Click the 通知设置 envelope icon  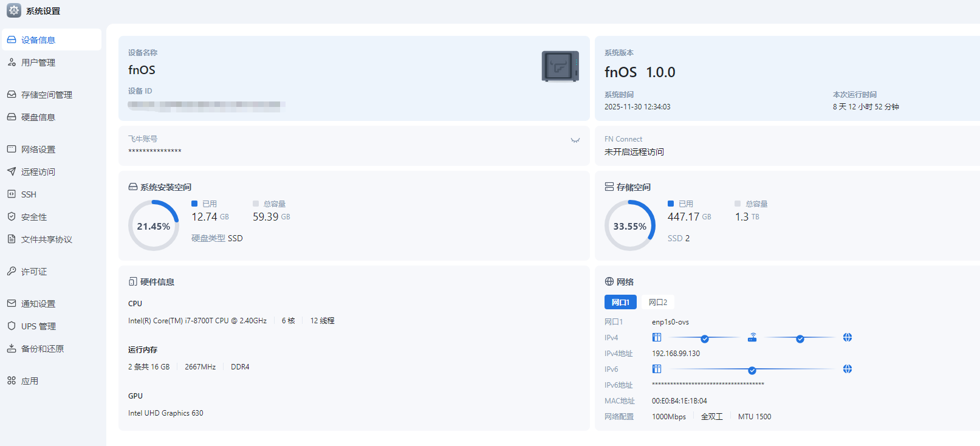(12, 303)
